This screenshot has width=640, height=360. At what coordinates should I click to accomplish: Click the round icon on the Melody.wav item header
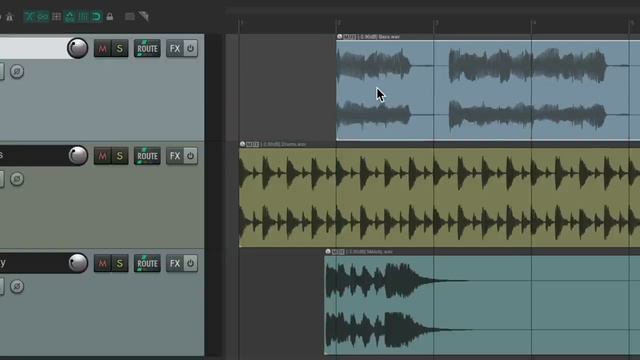(x=328, y=251)
